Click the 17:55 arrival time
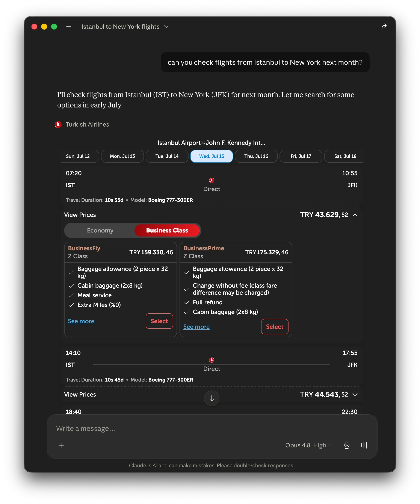 coord(350,353)
